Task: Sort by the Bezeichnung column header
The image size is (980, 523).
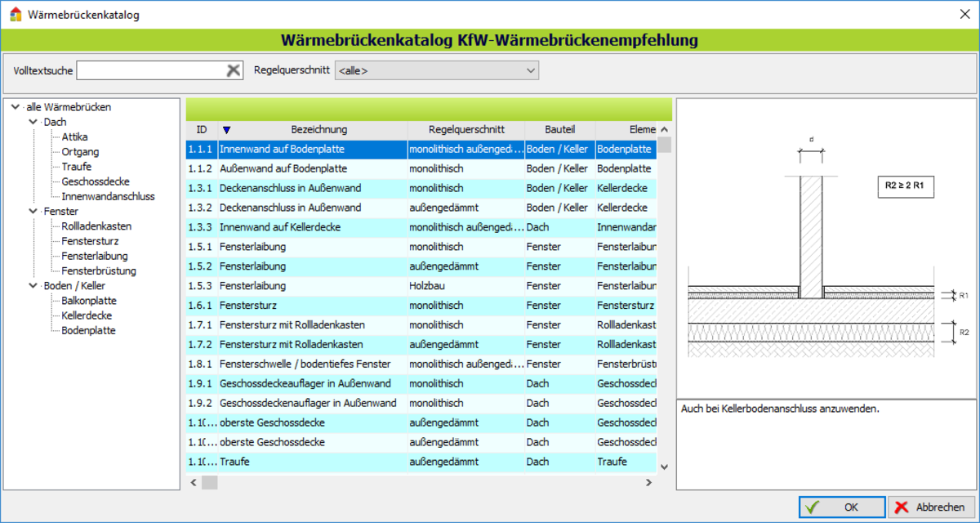Action: (318, 130)
